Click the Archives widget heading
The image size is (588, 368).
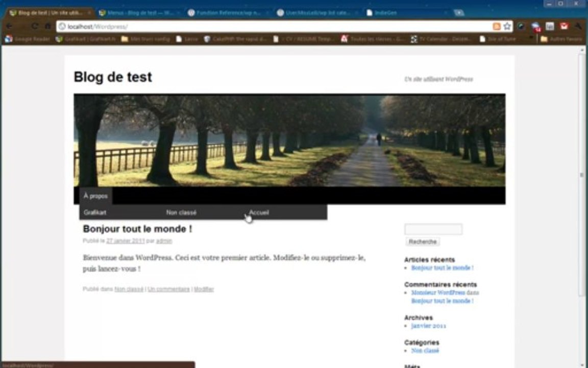(x=418, y=318)
